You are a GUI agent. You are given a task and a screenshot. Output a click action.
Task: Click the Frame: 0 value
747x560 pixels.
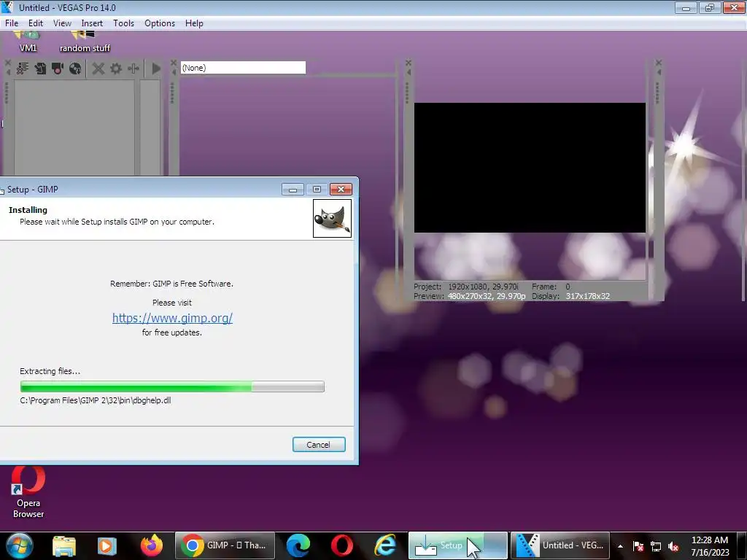pyautogui.click(x=568, y=287)
